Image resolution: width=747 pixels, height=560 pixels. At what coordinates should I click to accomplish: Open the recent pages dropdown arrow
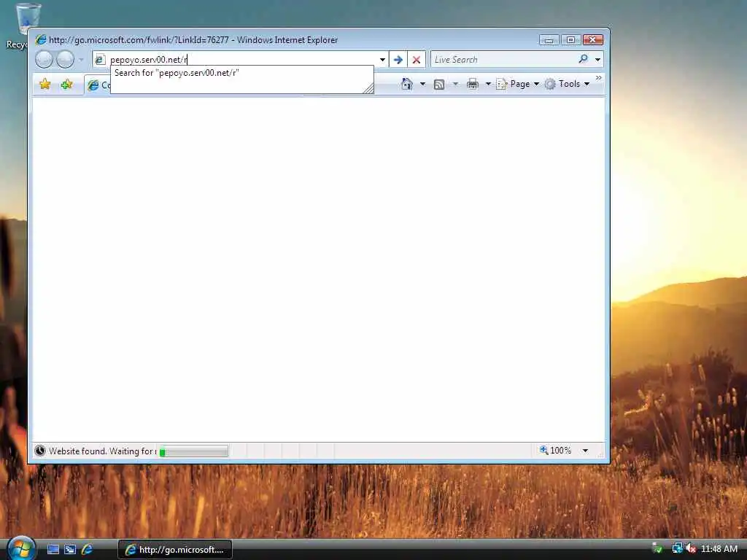click(81, 60)
